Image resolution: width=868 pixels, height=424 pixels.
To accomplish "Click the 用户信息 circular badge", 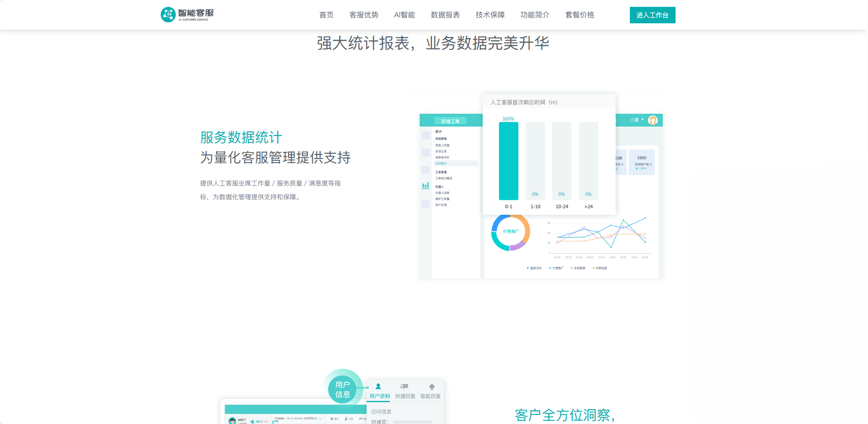I will click(x=342, y=389).
